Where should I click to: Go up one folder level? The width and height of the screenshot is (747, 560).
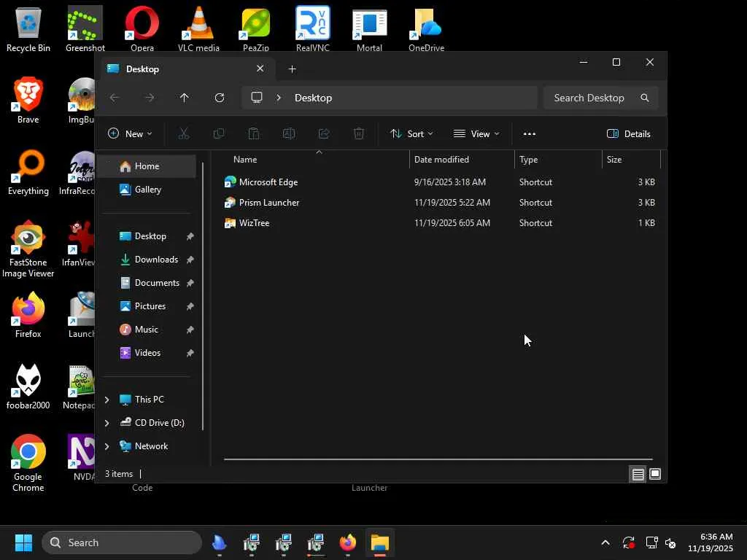(x=185, y=98)
